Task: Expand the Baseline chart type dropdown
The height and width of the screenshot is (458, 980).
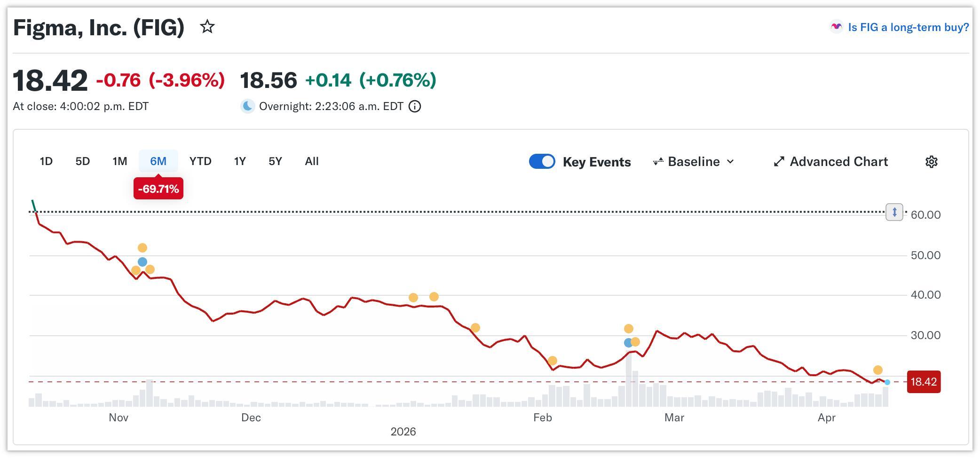Action: 694,162
